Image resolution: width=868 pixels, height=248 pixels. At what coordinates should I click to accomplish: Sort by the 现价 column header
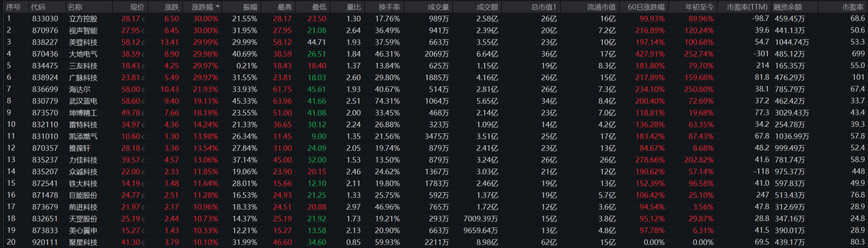point(137,7)
